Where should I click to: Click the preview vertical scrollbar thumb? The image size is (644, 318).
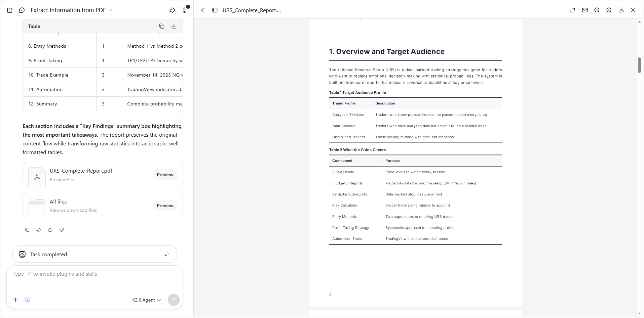(x=640, y=65)
